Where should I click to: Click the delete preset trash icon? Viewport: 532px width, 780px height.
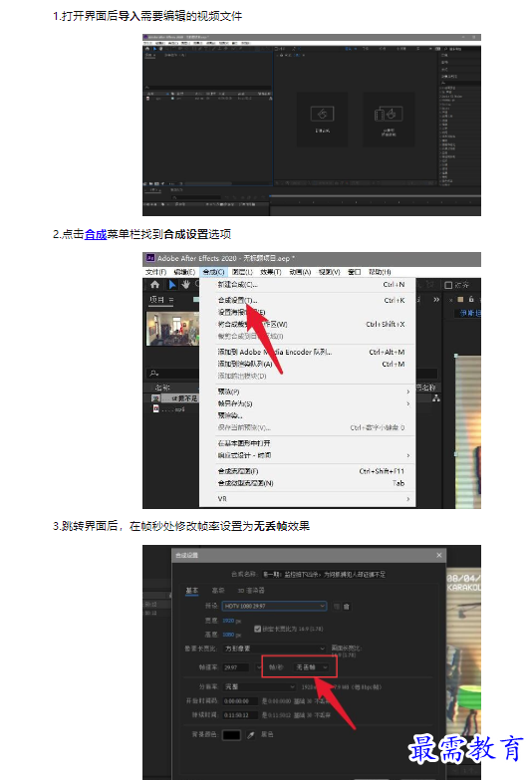(347, 607)
